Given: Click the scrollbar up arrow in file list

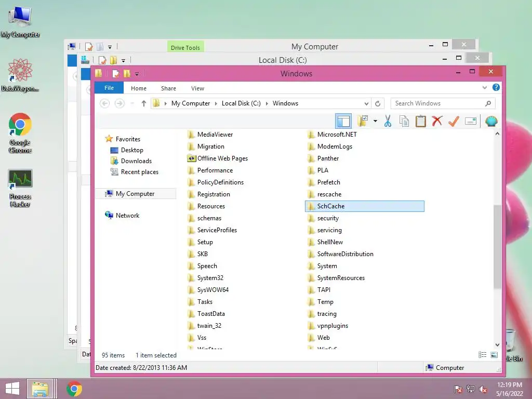Looking at the screenshot, I should click(497, 134).
